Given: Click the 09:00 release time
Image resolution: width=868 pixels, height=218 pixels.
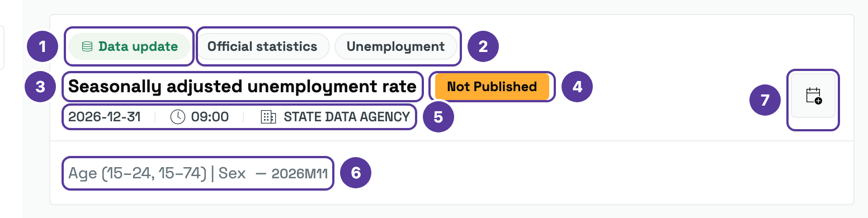Looking at the screenshot, I should click(210, 117).
